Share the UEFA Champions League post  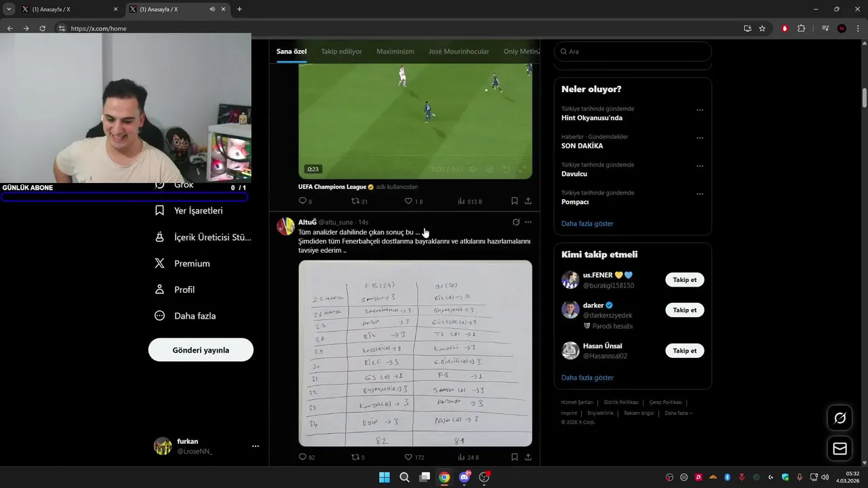(528, 201)
